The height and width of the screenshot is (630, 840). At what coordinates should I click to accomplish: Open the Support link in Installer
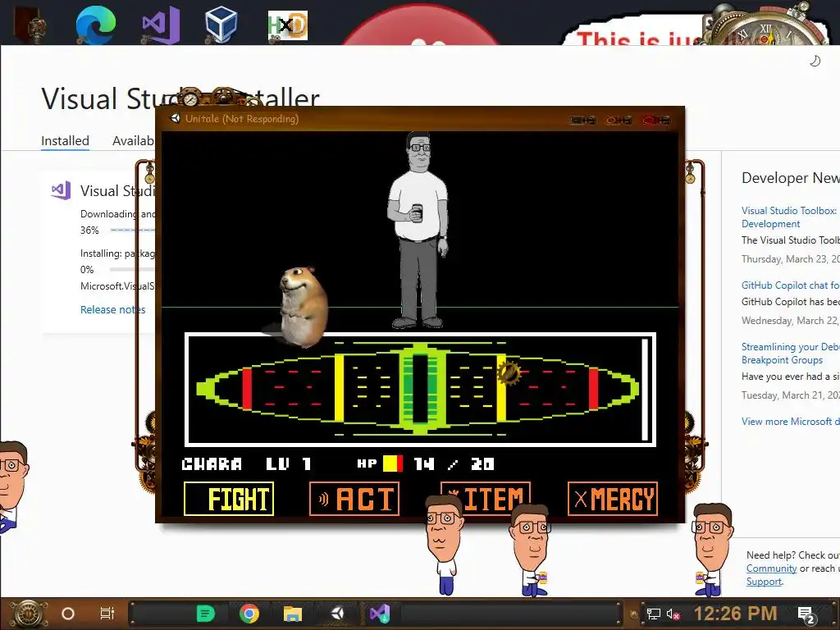click(x=765, y=582)
